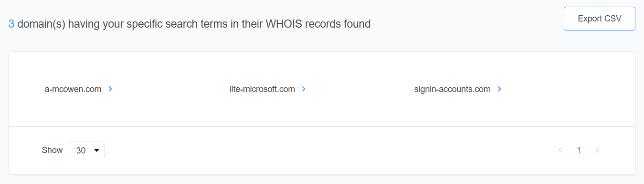Open the Show results-per-page dropdown
This screenshot has height=184, width=644.
tap(87, 150)
